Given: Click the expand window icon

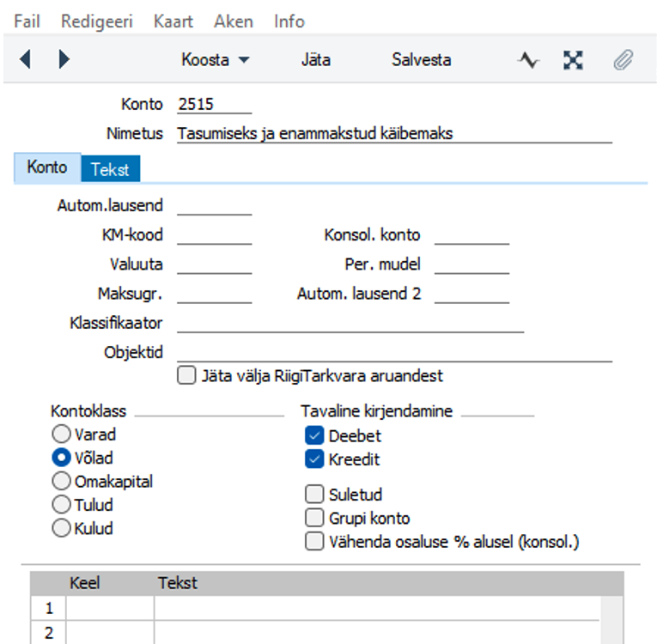Looking at the screenshot, I should click(x=573, y=60).
